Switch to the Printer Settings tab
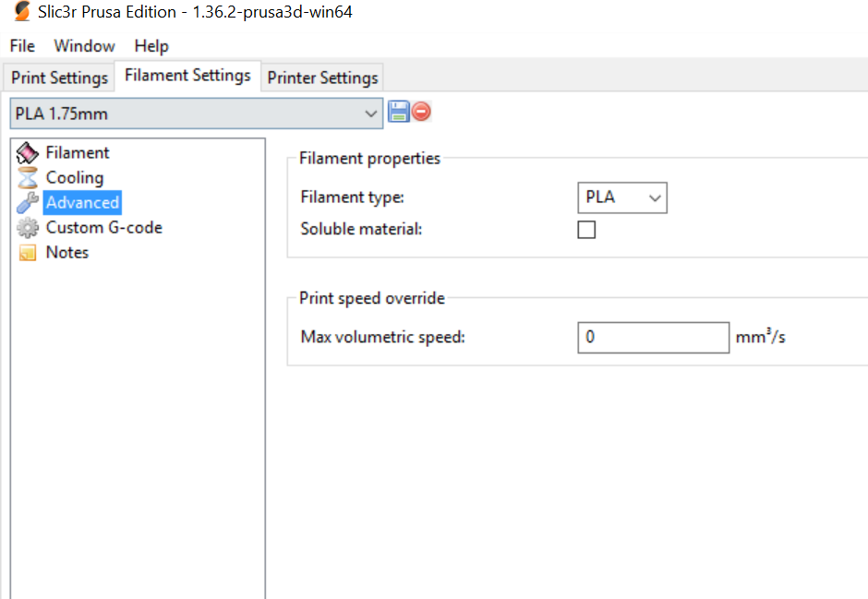This screenshot has width=868, height=599. tap(323, 78)
